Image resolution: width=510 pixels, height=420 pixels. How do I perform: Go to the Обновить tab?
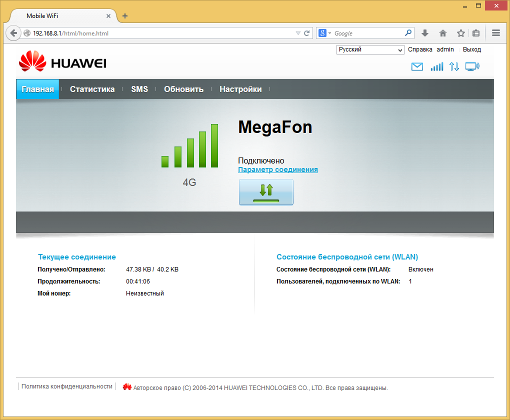click(184, 89)
